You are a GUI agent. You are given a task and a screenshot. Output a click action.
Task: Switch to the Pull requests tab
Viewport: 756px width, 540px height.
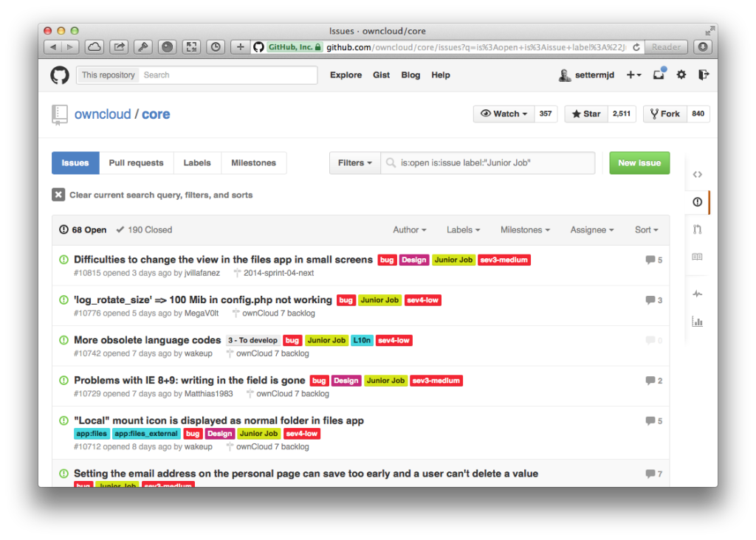136,163
